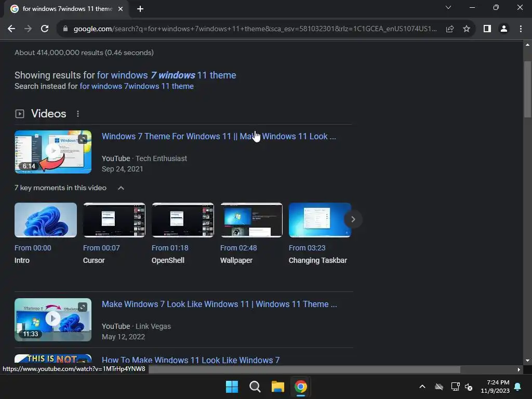Open File Explorer from the taskbar
This screenshot has height=399, width=532.
pyautogui.click(x=277, y=387)
